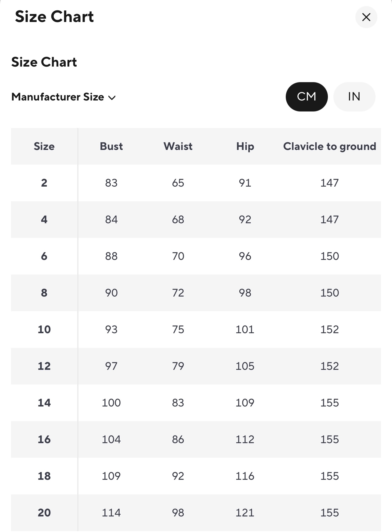This screenshot has width=392, height=532.
Task: Click hip value 116 for size 18
Action: [x=245, y=476]
